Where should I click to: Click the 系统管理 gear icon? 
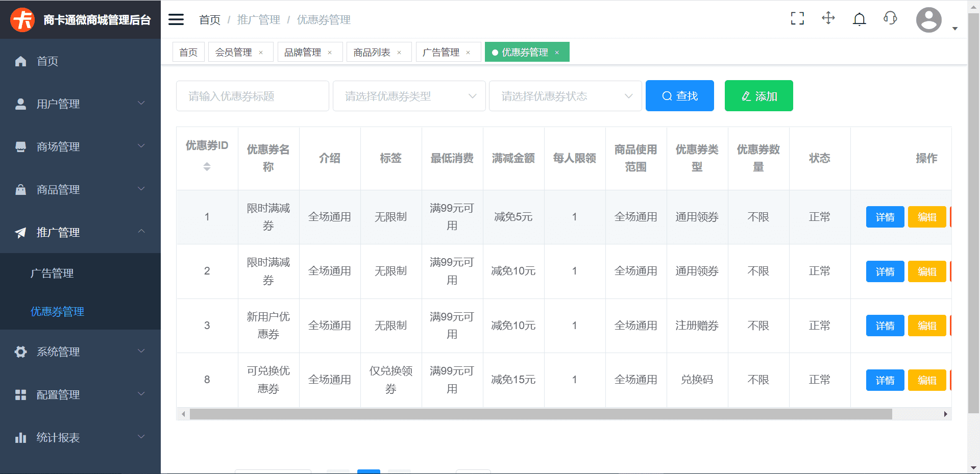20,352
